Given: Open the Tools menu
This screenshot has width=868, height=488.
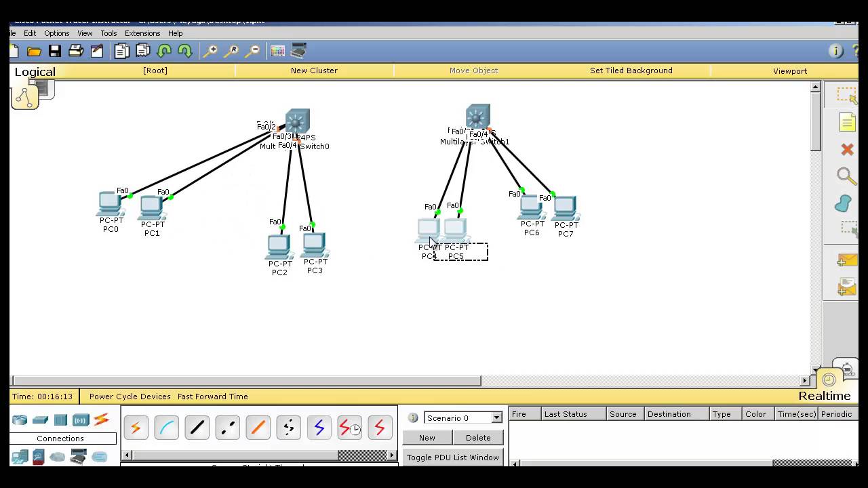Looking at the screenshot, I should tap(108, 33).
